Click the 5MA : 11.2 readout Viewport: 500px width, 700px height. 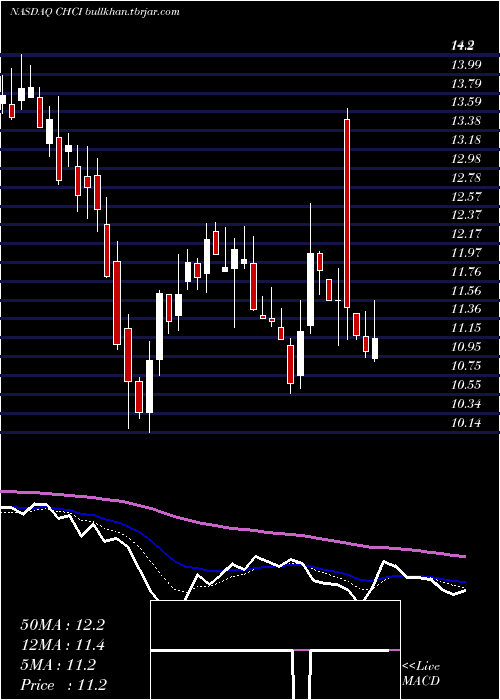tap(58, 665)
